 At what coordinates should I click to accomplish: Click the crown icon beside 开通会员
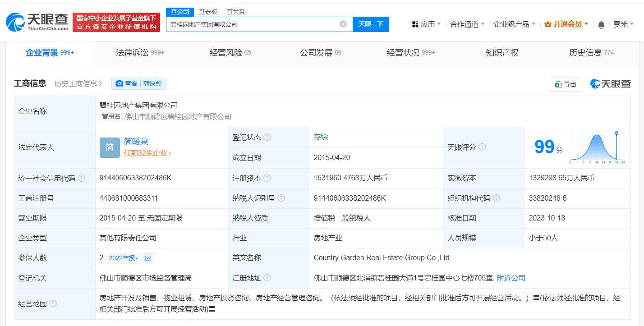coord(548,24)
